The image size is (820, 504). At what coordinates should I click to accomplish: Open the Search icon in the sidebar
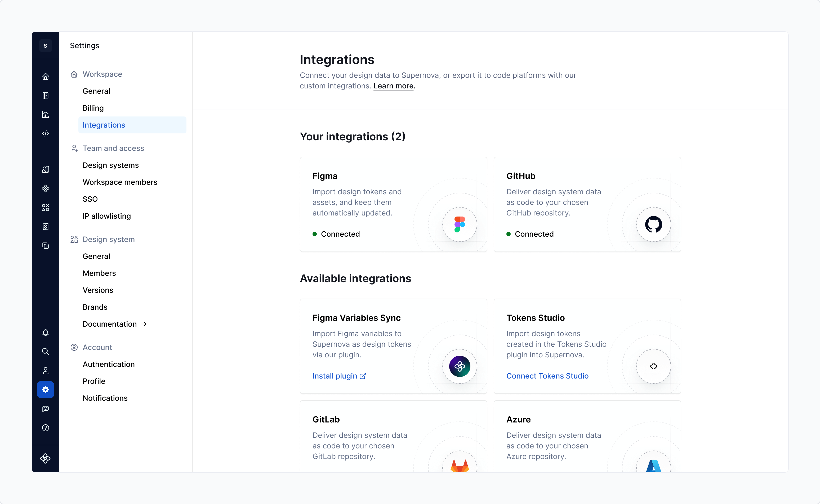46,351
